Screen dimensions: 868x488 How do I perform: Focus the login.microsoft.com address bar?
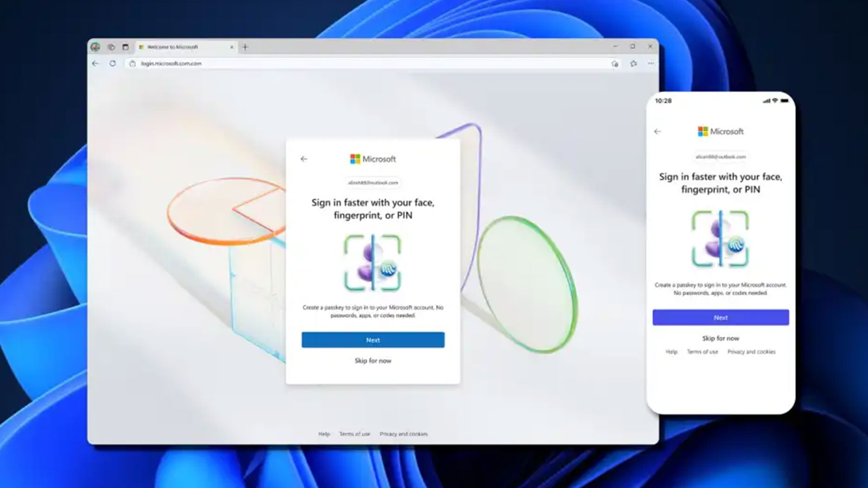(x=372, y=63)
